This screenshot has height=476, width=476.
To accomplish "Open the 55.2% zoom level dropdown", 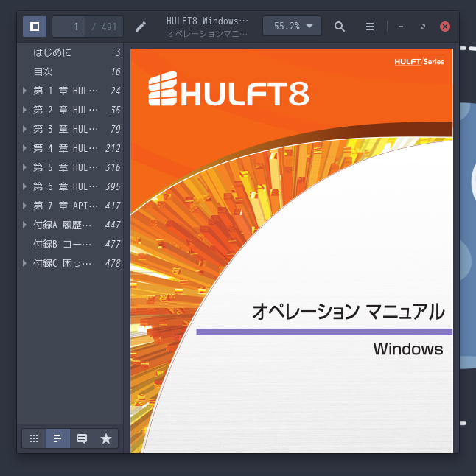I will pos(292,26).
